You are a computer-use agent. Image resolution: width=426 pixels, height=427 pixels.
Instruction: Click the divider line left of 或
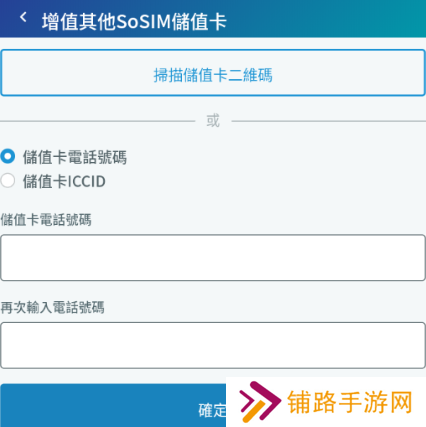pos(97,121)
